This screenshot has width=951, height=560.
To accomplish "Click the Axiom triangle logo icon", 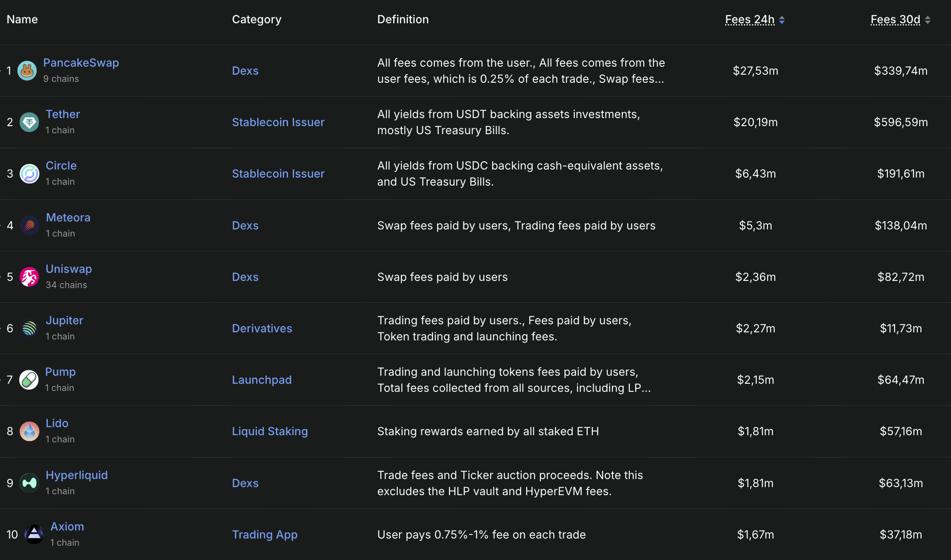I will (34, 535).
